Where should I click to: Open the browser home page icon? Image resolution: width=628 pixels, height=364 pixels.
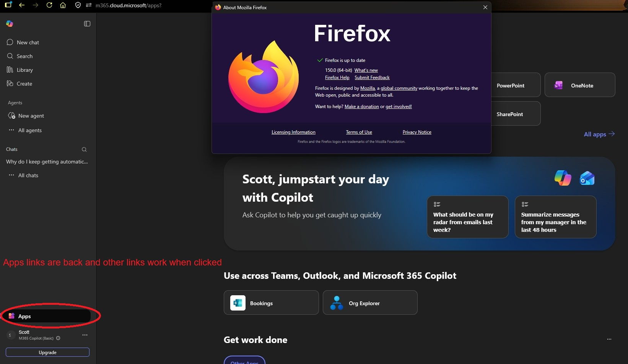tap(63, 5)
